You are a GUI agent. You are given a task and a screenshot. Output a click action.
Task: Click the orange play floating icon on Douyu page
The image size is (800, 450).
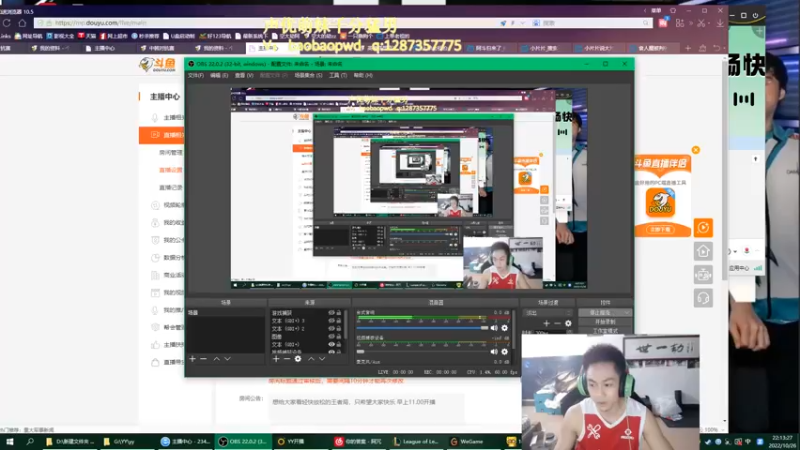tap(703, 228)
